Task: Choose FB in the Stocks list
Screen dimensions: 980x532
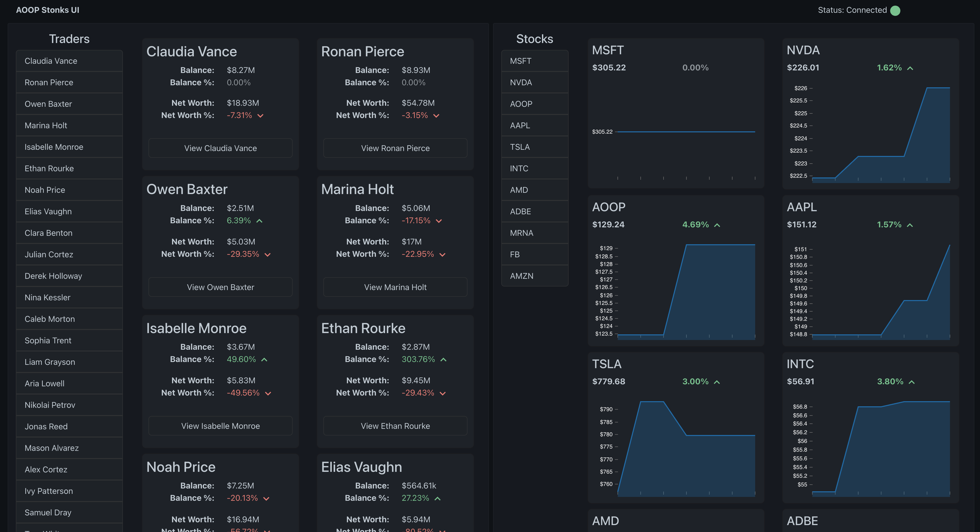Action: coord(535,254)
